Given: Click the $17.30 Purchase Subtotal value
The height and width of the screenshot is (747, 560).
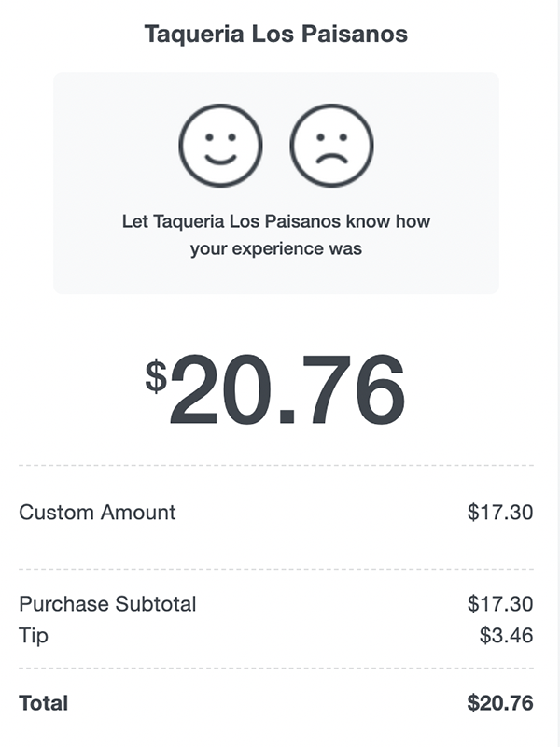Looking at the screenshot, I should coord(500,604).
